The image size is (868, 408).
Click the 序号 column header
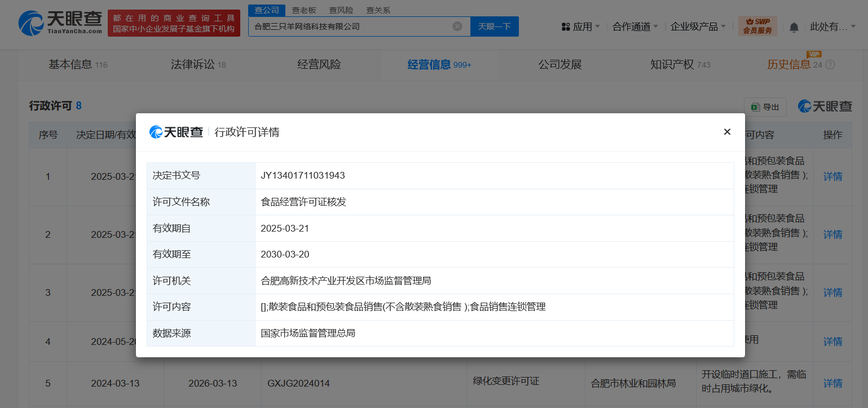pos(48,135)
